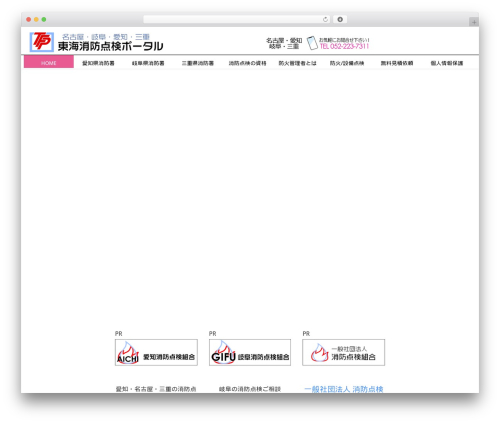Open a new browser tab with plus
The height and width of the screenshot is (423, 500).
click(474, 22)
